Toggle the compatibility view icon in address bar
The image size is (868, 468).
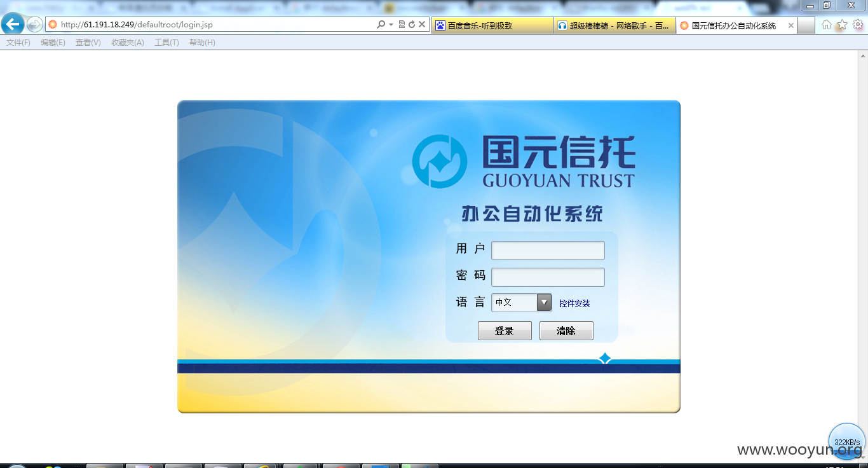click(402, 25)
